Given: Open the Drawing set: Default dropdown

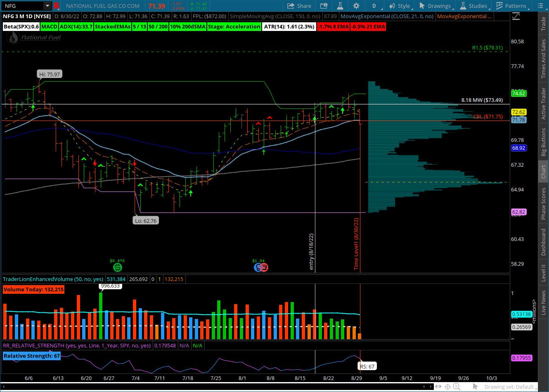Looking at the screenshot, I should (x=510, y=387).
